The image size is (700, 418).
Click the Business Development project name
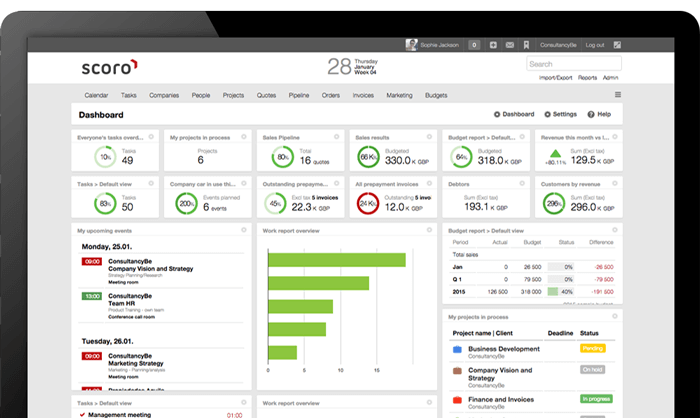[504, 349]
